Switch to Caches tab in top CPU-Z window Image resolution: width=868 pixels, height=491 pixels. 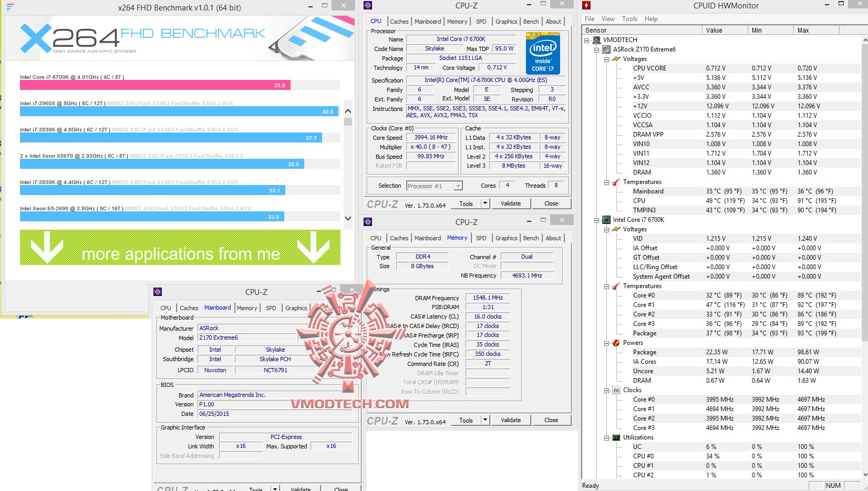click(399, 22)
